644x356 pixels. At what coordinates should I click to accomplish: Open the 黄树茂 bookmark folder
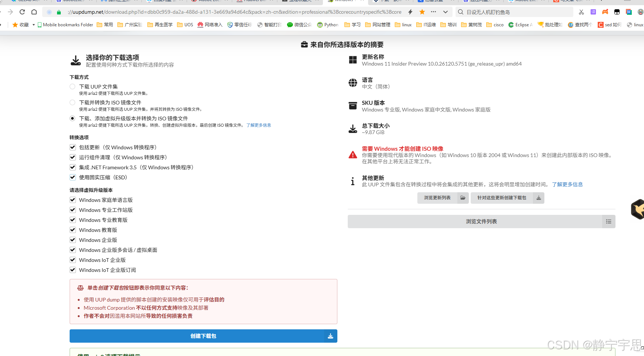[471, 25]
